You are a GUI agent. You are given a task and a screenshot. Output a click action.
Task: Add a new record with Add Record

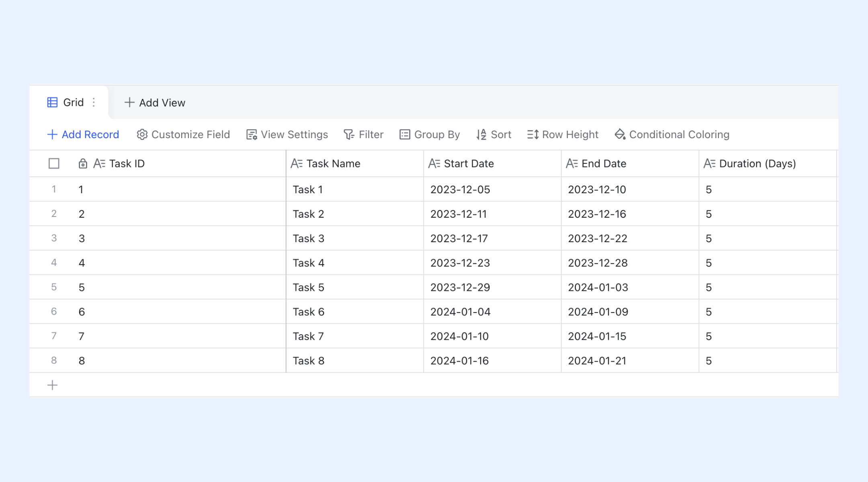[x=83, y=135]
